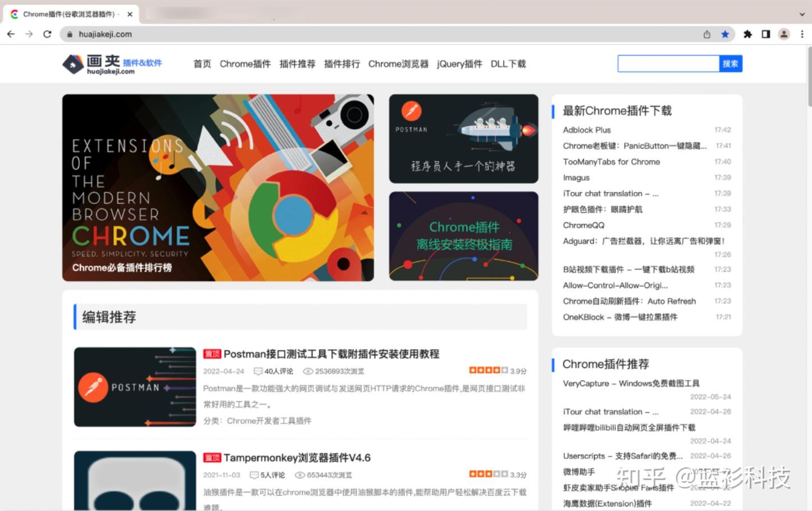Image resolution: width=812 pixels, height=511 pixels.
Task: Toggle the bookmark star icon
Action: (725, 34)
